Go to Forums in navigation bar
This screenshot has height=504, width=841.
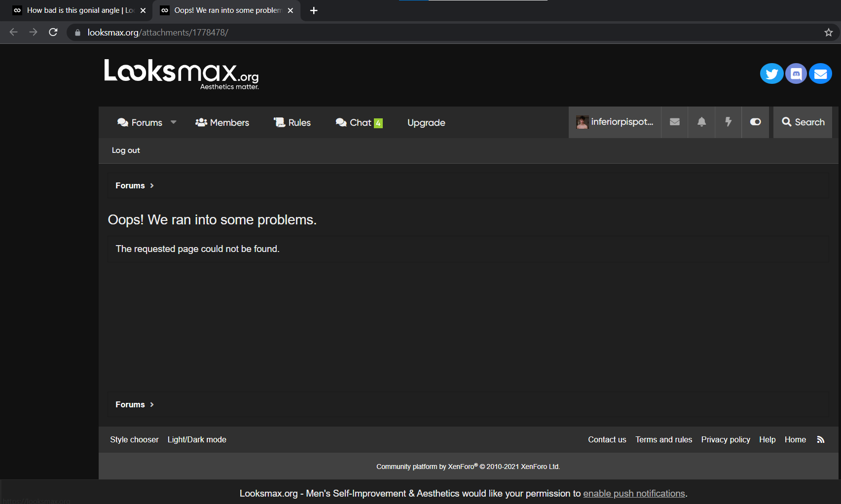click(x=140, y=122)
